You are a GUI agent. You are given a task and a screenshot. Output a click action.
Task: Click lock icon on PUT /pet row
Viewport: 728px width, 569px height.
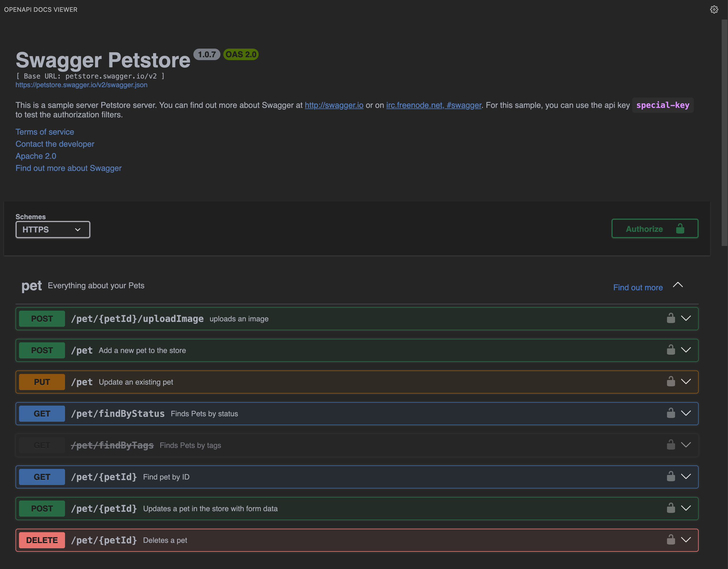click(671, 382)
